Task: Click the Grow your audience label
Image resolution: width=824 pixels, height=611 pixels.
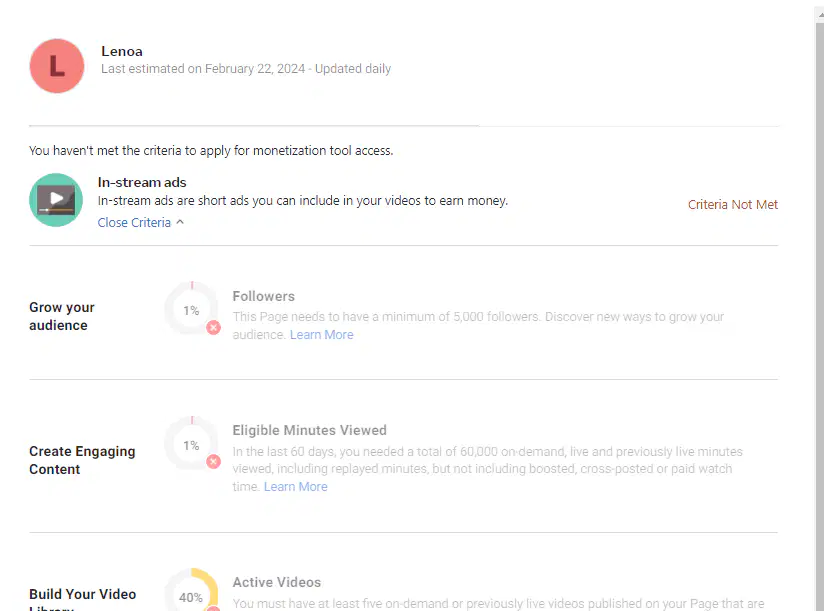Action: [x=61, y=316]
